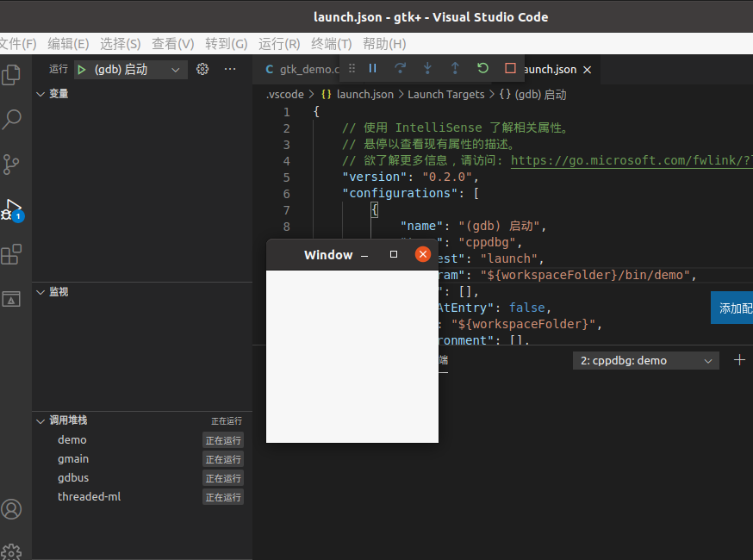
Task: Open the Run and Debug view
Action: [x=11, y=209]
